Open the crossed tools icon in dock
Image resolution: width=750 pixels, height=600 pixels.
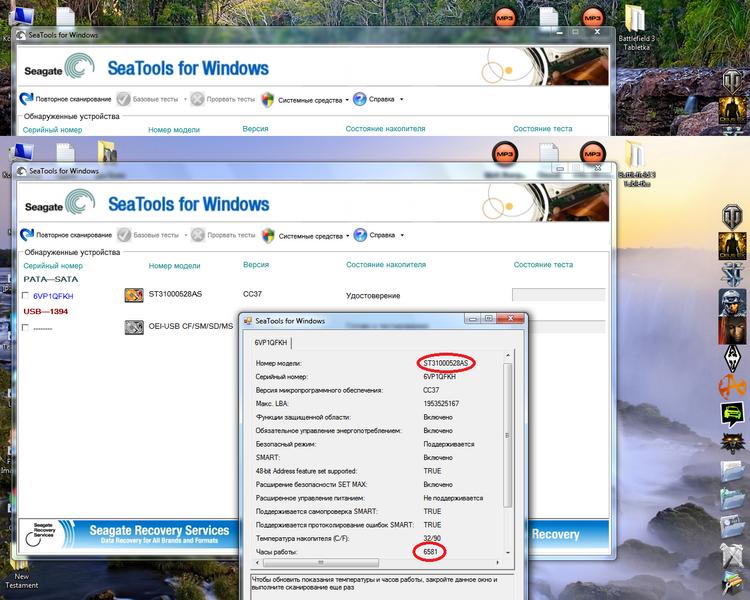[x=732, y=554]
